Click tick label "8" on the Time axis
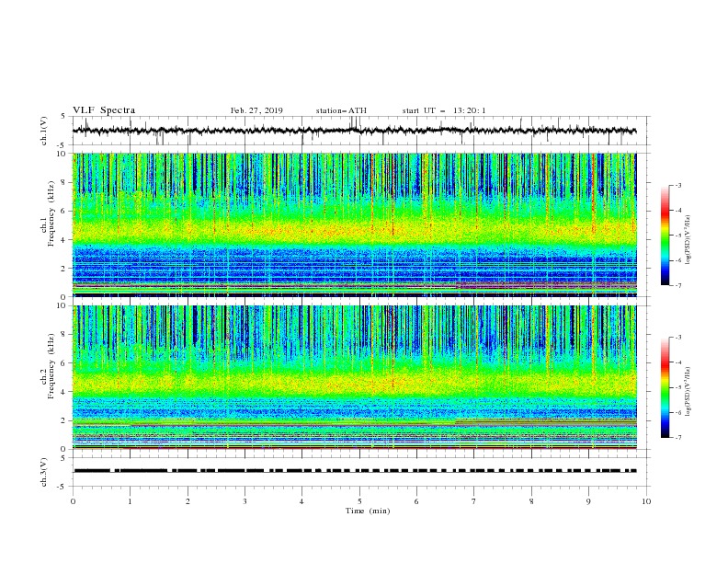This screenshot has width=728, height=563. [x=531, y=501]
